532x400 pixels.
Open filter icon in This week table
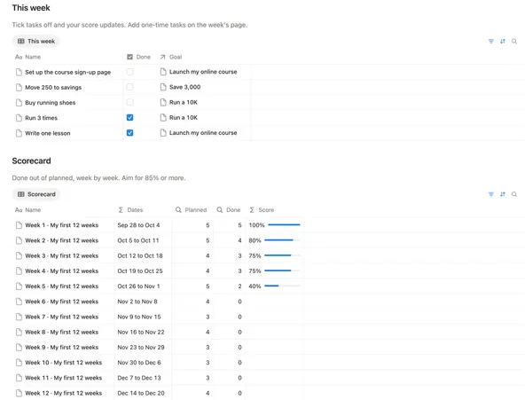coord(491,41)
